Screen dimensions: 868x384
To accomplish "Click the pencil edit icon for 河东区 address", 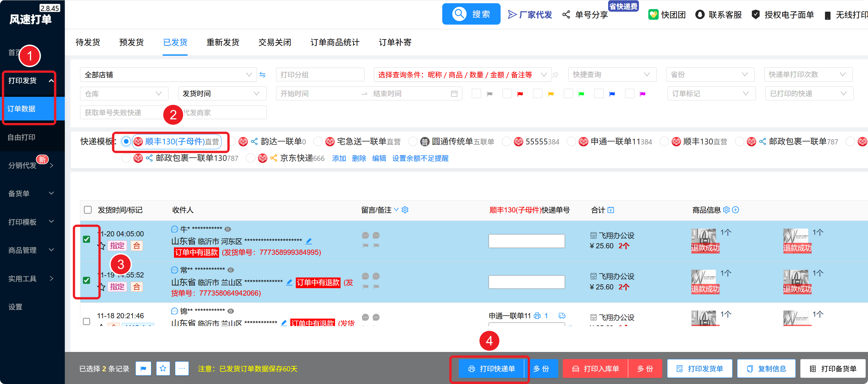I will (309, 241).
